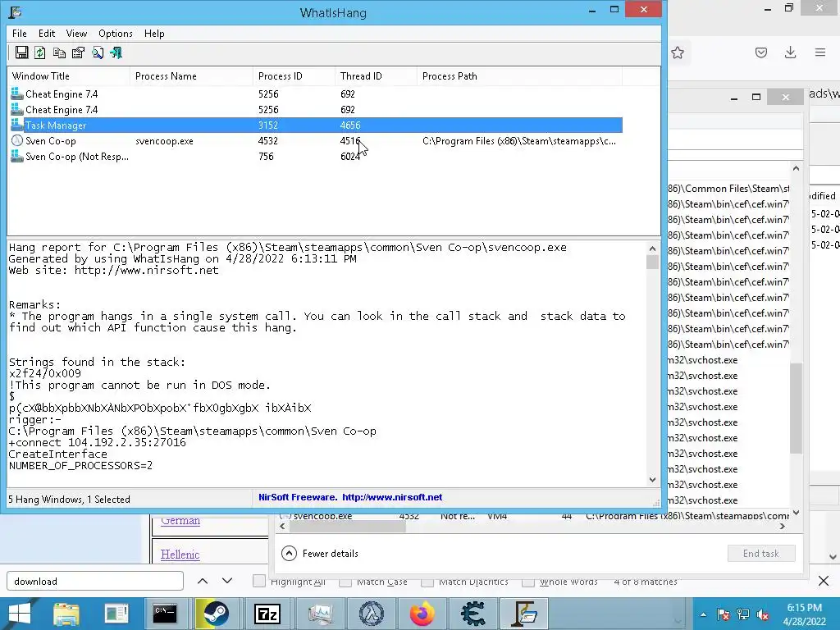The height and width of the screenshot is (630, 840).
Task: Click the Task Manager row icon
Action: tap(17, 125)
